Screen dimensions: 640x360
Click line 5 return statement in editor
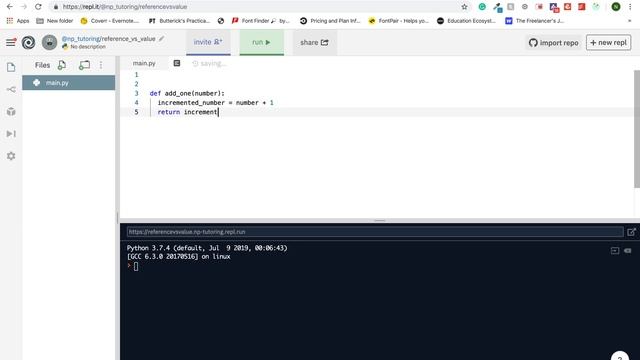pos(188,112)
